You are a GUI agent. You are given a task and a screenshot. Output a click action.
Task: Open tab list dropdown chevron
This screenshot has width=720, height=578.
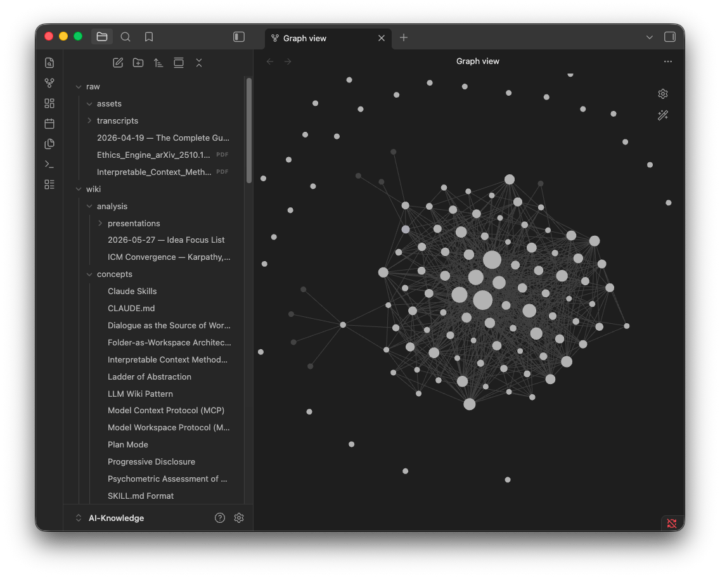point(649,37)
